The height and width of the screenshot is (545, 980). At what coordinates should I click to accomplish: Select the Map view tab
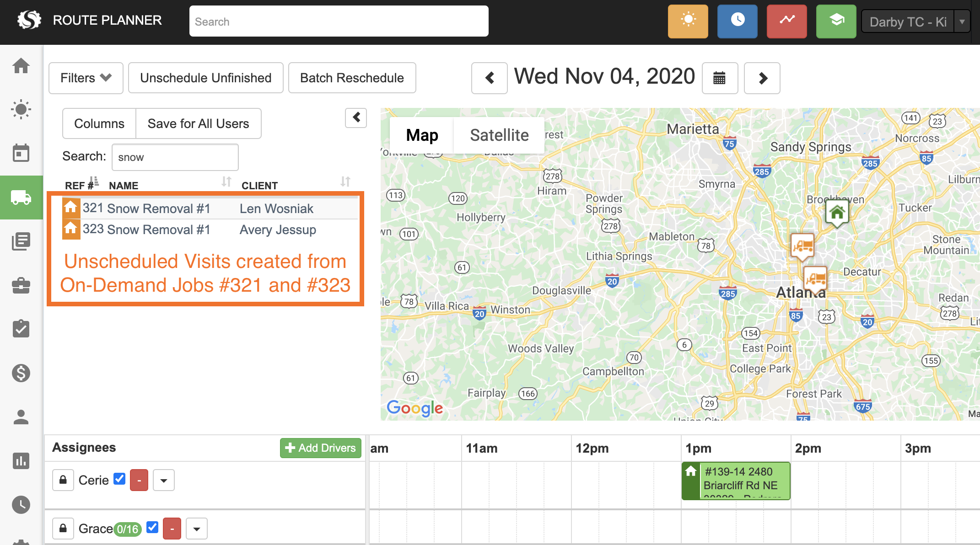(422, 135)
